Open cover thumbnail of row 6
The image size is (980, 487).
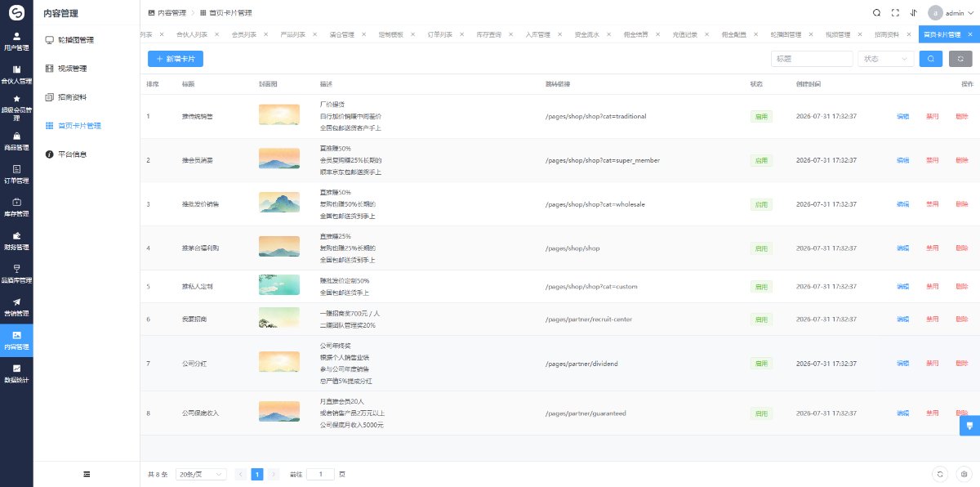278,319
